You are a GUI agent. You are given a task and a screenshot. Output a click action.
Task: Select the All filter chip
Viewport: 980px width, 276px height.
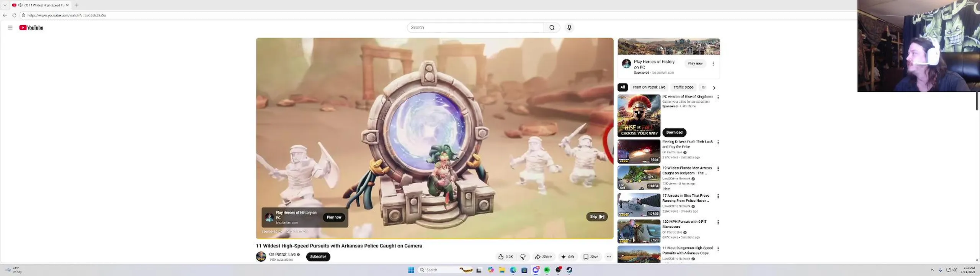(622, 87)
